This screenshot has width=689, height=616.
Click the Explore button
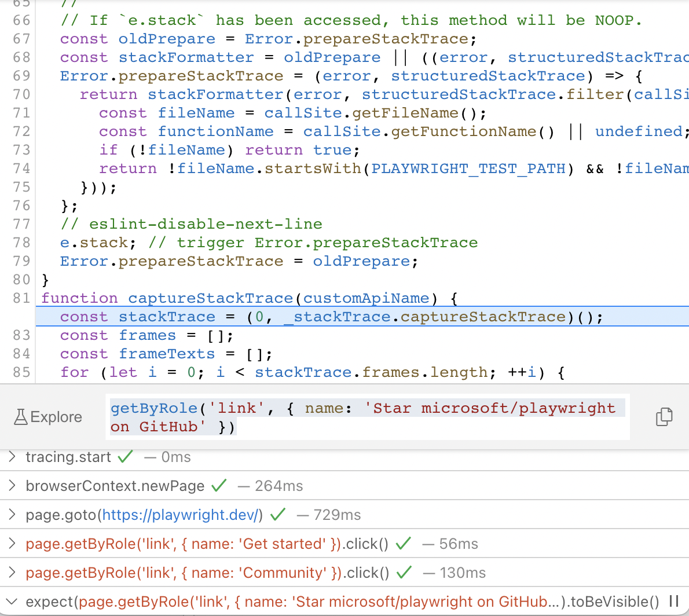pyautogui.click(x=48, y=416)
